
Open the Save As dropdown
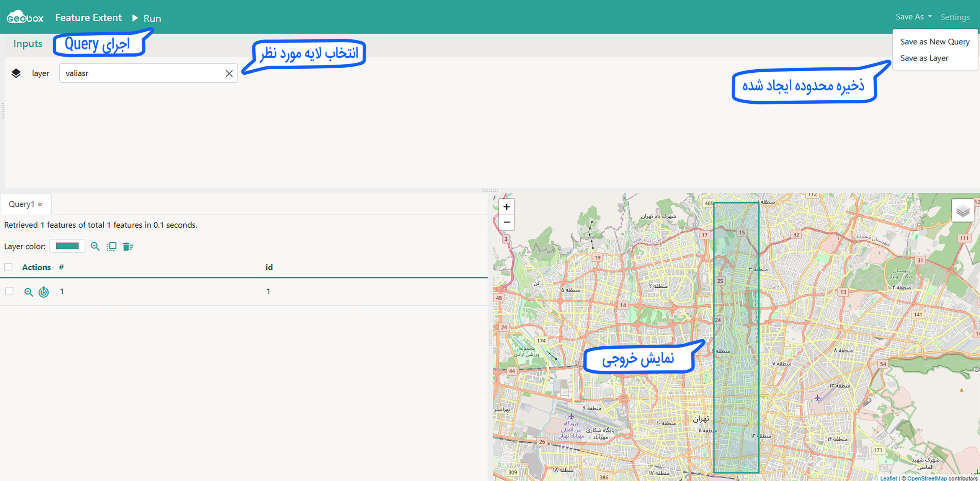[x=913, y=17]
